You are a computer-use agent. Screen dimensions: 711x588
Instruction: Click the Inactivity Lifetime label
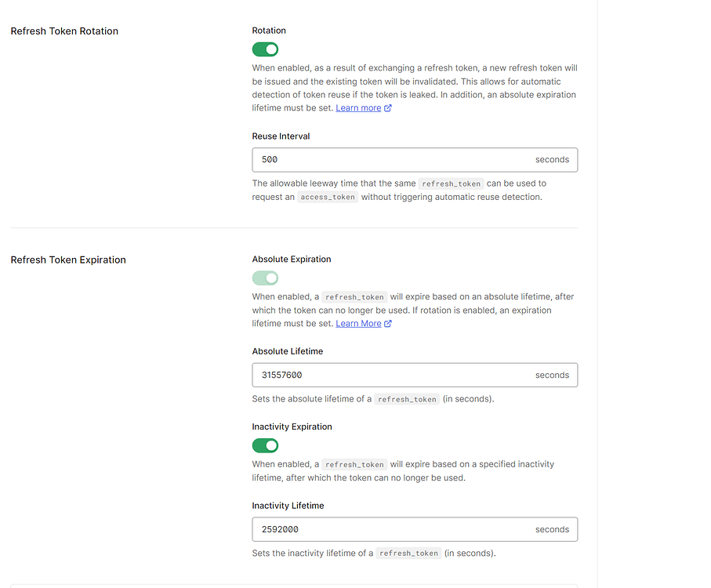pos(288,506)
